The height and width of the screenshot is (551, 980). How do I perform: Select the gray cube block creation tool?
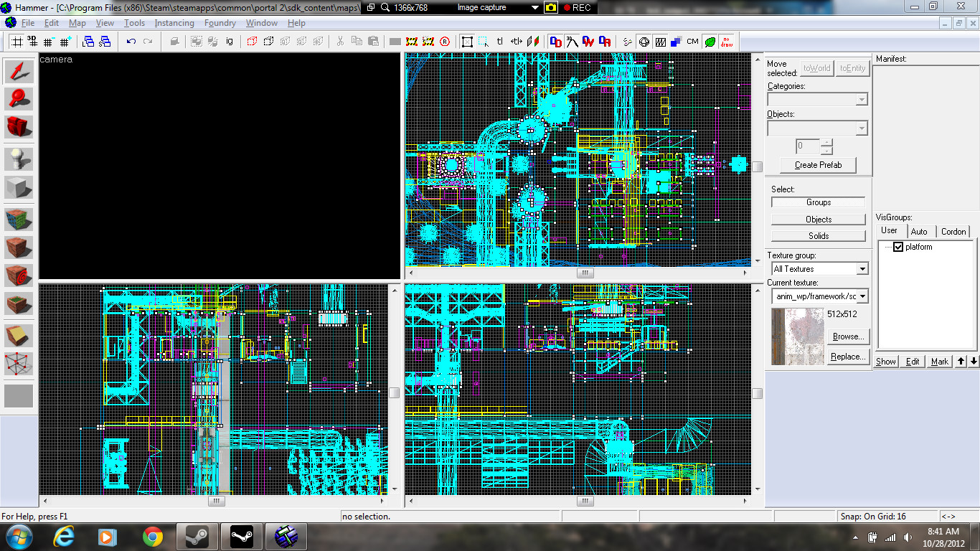[x=19, y=187]
